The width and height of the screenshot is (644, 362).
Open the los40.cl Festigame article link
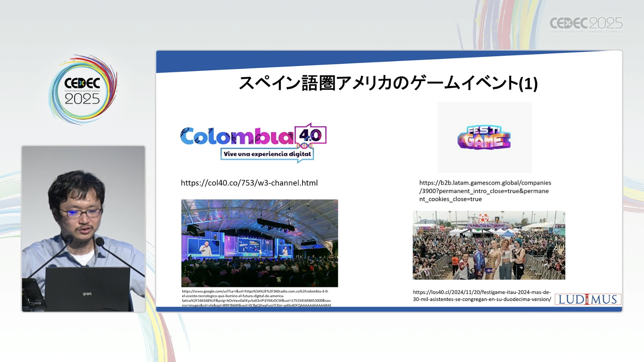pyautogui.click(x=482, y=296)
